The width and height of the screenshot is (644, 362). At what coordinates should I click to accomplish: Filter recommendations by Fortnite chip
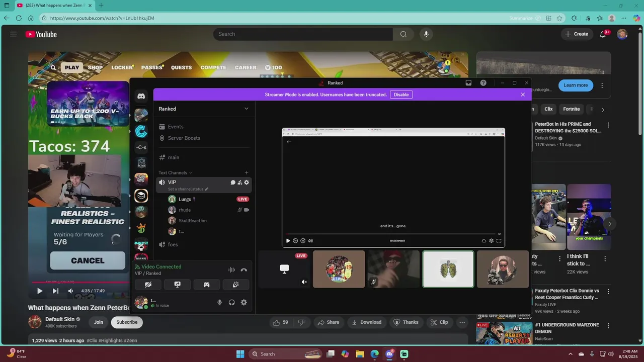coord(572,109)
